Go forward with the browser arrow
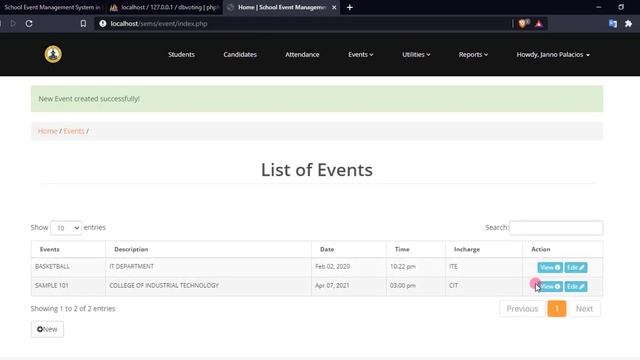The width and height of the screenshot is (640, 360). (x=13, y=24)
